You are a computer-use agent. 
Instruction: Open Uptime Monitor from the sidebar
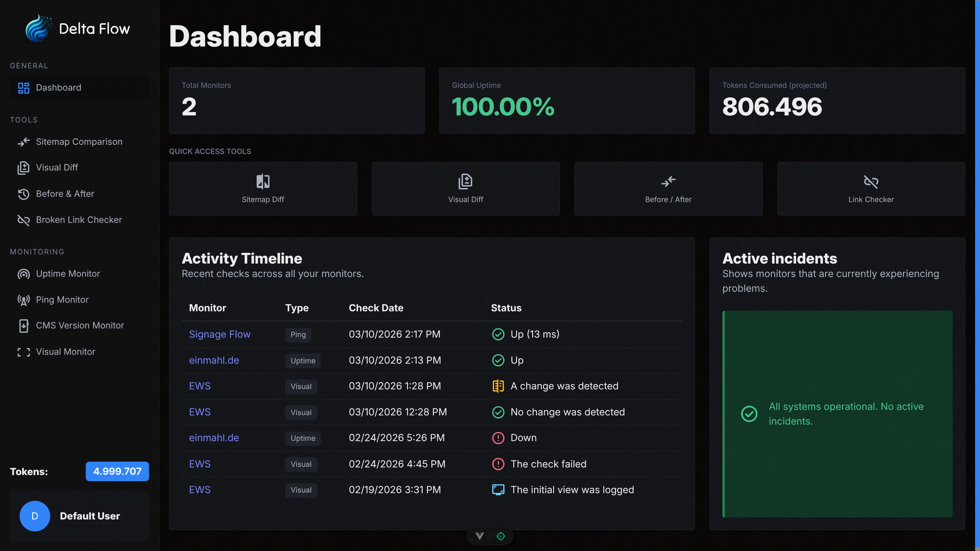click(x=68, y=274)
